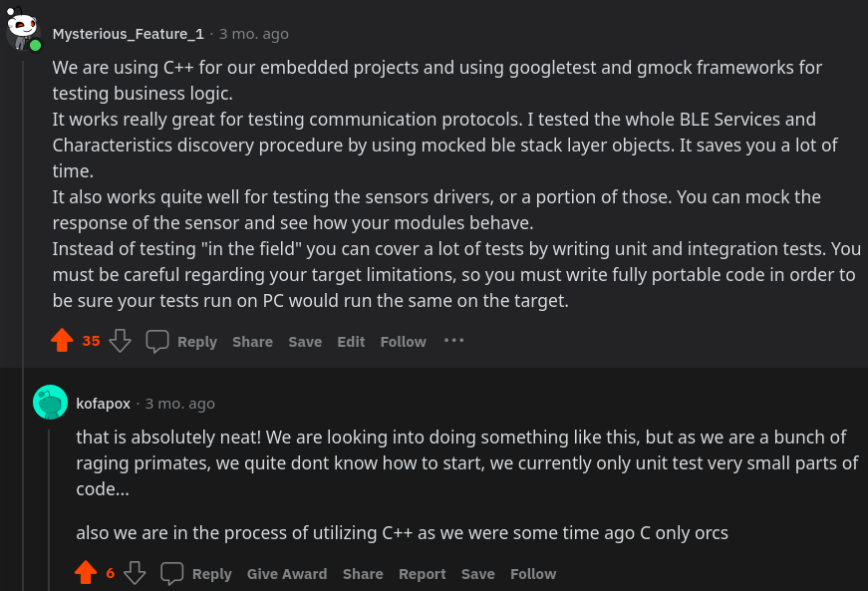Screen dimensions: 868x591
Task: Follow Mysterious_Feature_1's comment
Action: [x=403, y=341]
